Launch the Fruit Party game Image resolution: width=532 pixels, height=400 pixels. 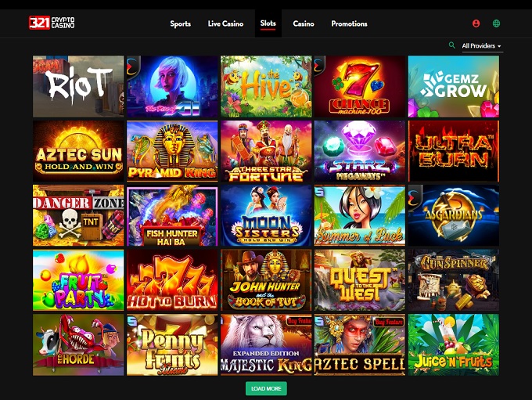(x=78, y=280)
